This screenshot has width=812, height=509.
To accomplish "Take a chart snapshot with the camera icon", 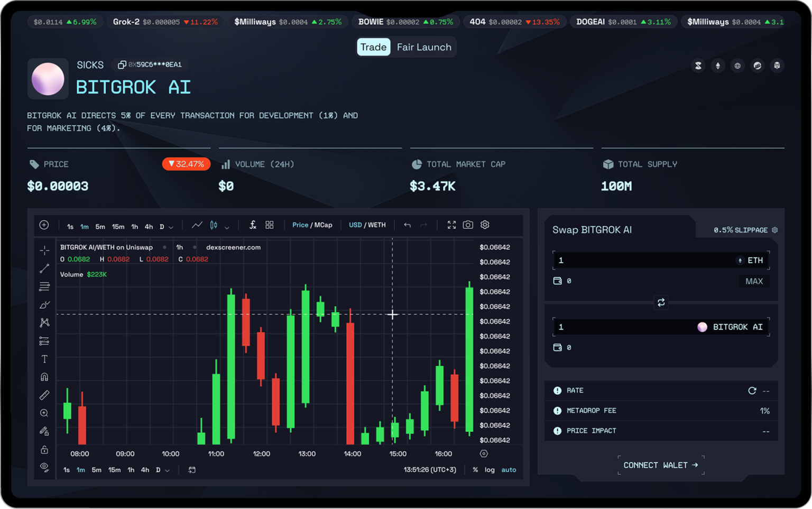I will (468, 225).
